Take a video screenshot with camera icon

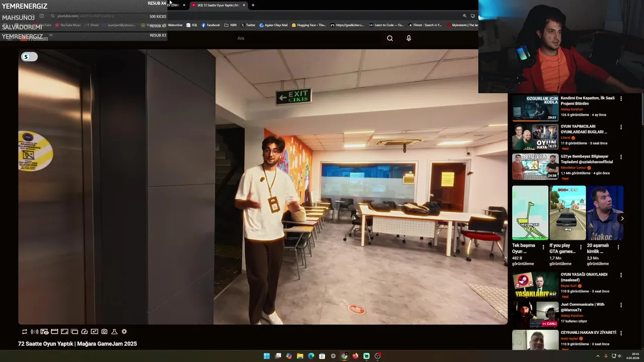point(104,332)
